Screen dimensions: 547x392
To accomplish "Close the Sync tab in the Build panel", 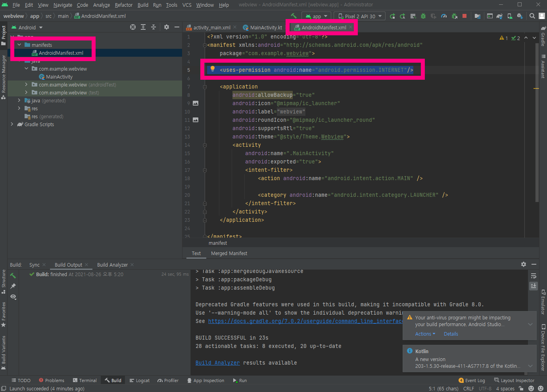I will 44,265.
